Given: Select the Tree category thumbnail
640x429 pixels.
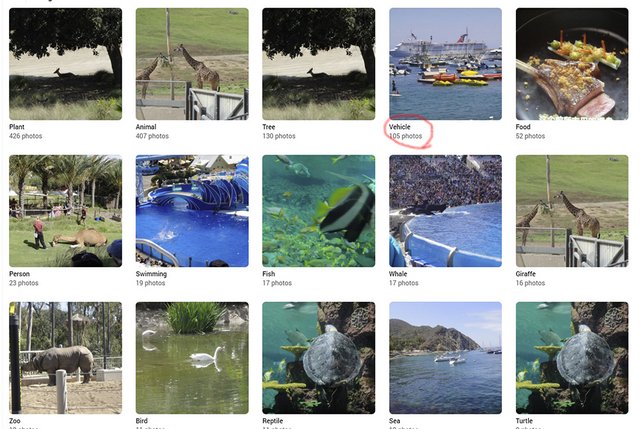Looking at the screenshot, I should pos(318,64).
